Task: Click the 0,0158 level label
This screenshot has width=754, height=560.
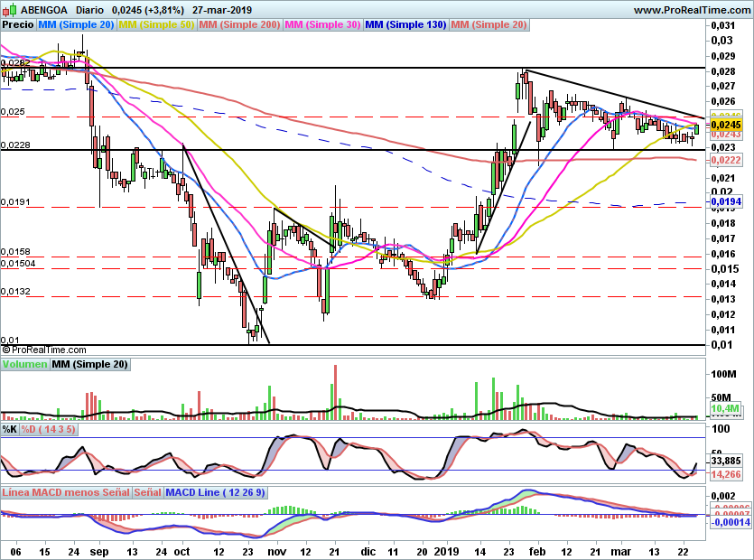Action: click(x=15, y=251)
